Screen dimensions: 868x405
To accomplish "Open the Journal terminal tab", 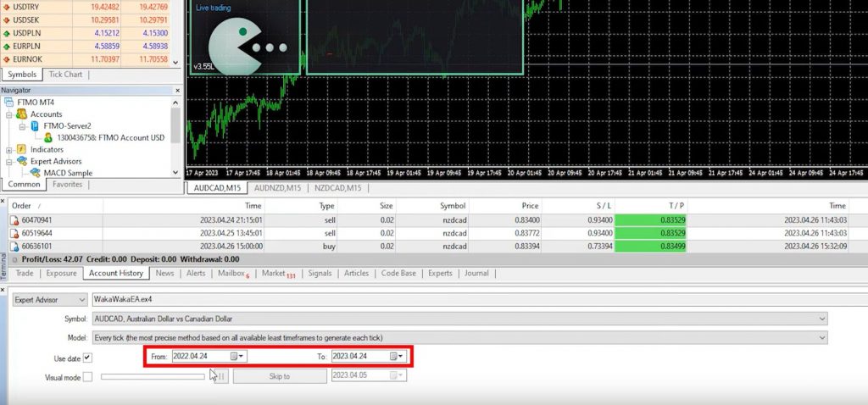I will click(x=476, y=274).
